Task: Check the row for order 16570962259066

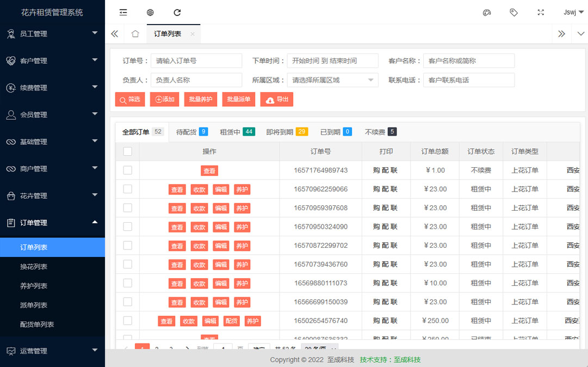Action: [x=127, y=189]
